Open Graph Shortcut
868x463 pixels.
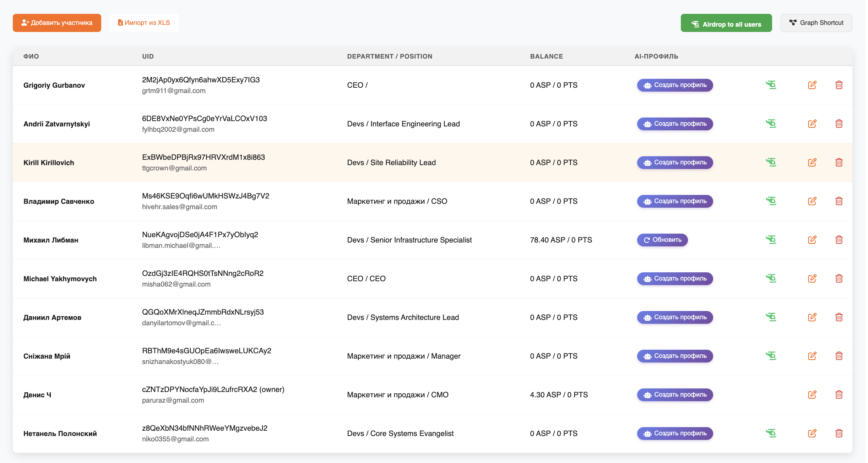(x=816, y=23)
